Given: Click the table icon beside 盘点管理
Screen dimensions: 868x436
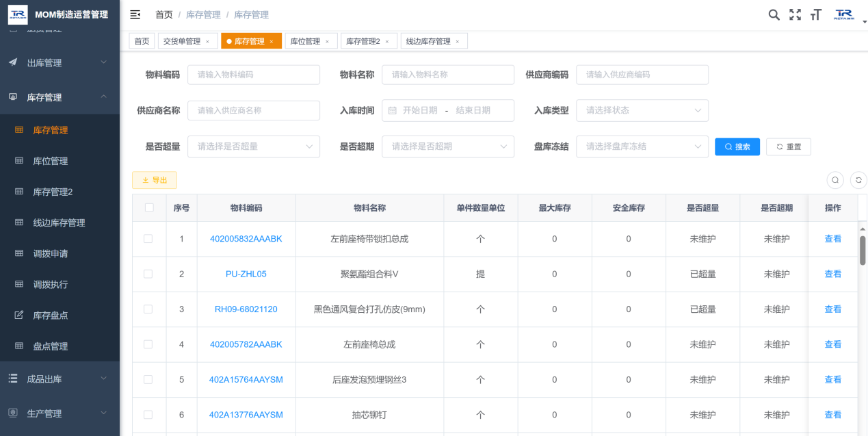Looking at the screenshot, I should pos(19,346).
